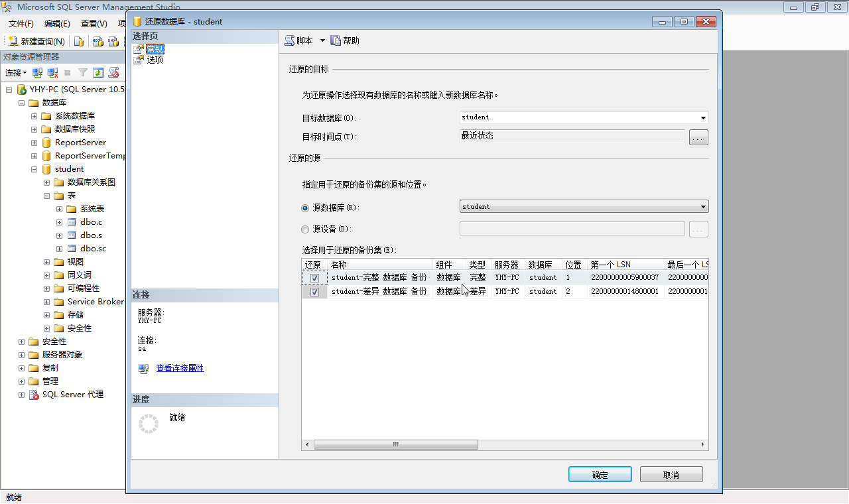The height and width of the screenshot is (504, 849).
Task: Expand the 视图 node
Action: 47,262
